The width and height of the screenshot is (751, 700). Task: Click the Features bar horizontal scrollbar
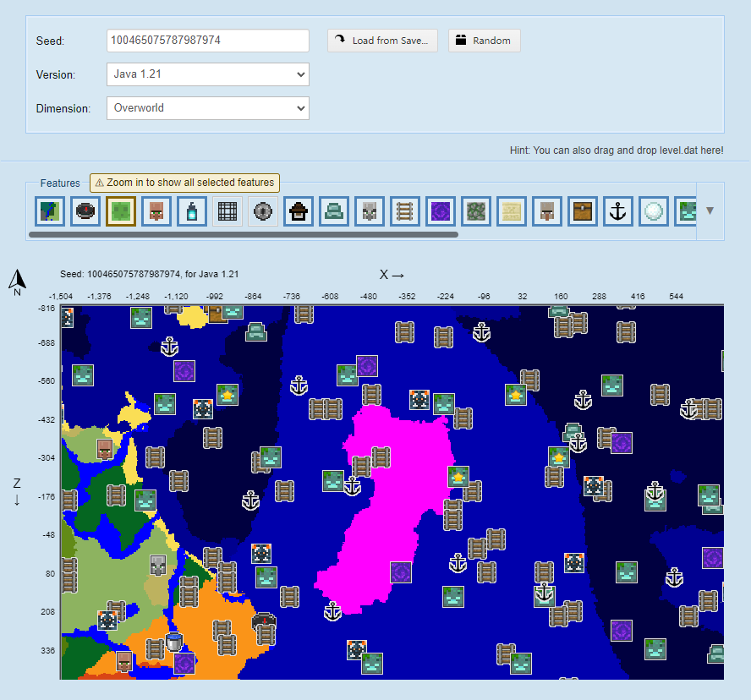tap(244, 235)
